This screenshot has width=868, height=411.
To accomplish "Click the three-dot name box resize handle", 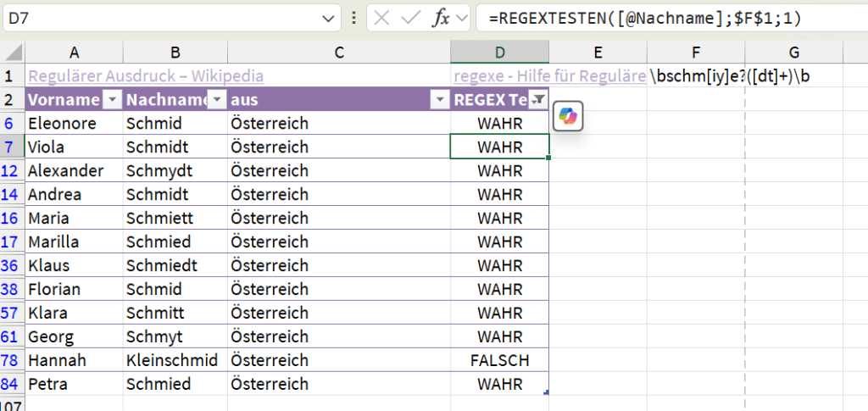I will [x=353, y=19].
